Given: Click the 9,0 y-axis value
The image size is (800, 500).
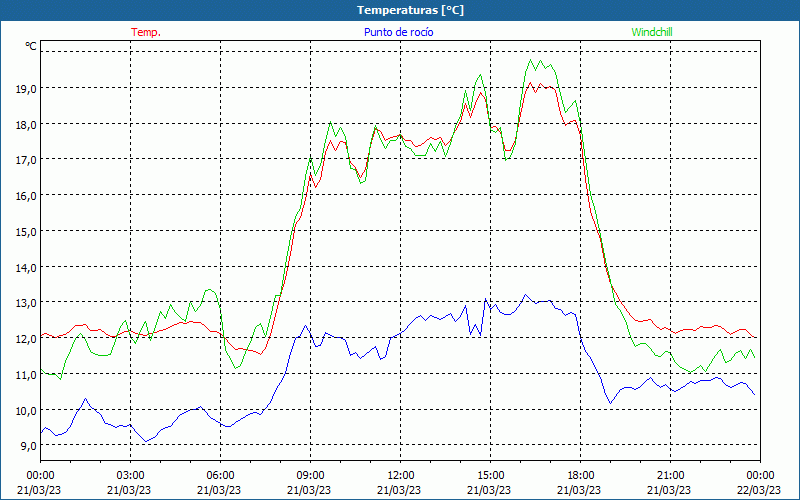Looking at the screenshot, I should 28,445.
